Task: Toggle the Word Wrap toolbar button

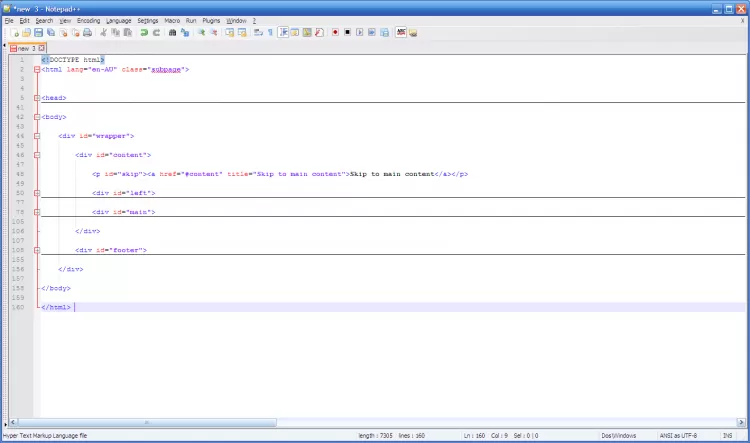Action: [258, 32]
